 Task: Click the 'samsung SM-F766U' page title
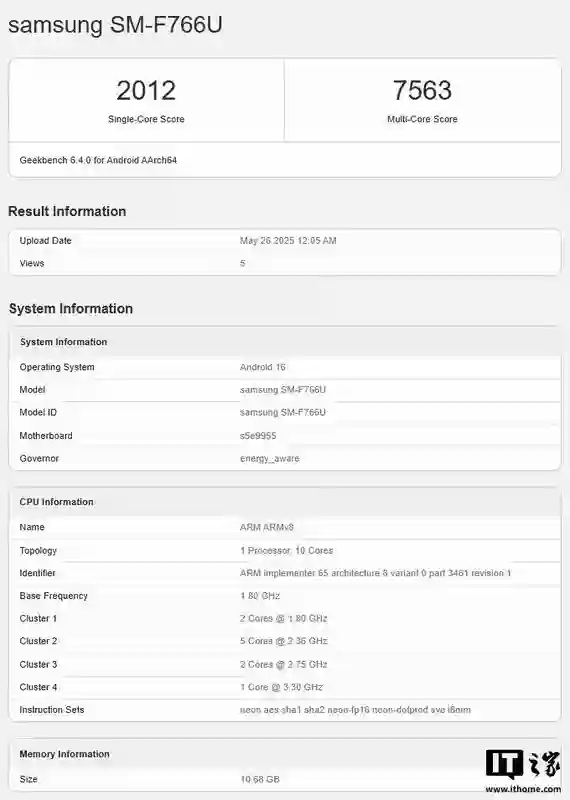coord(115,24)
